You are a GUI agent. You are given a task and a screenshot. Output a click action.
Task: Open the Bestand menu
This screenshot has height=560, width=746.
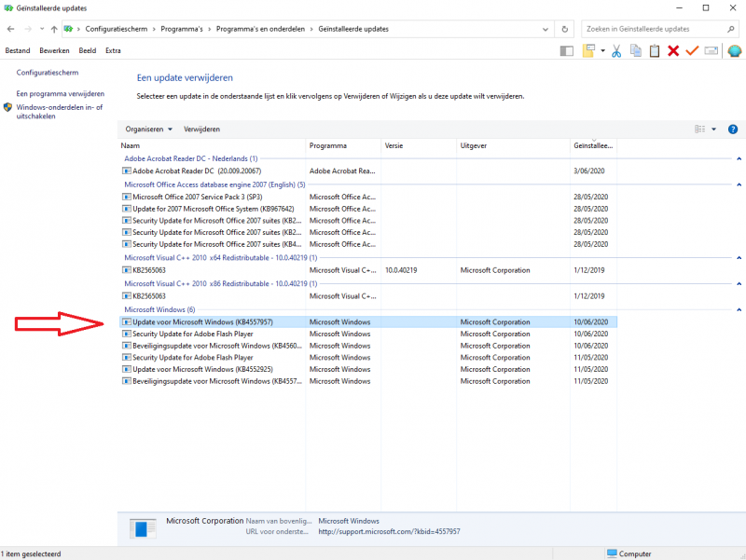[18, 50]
